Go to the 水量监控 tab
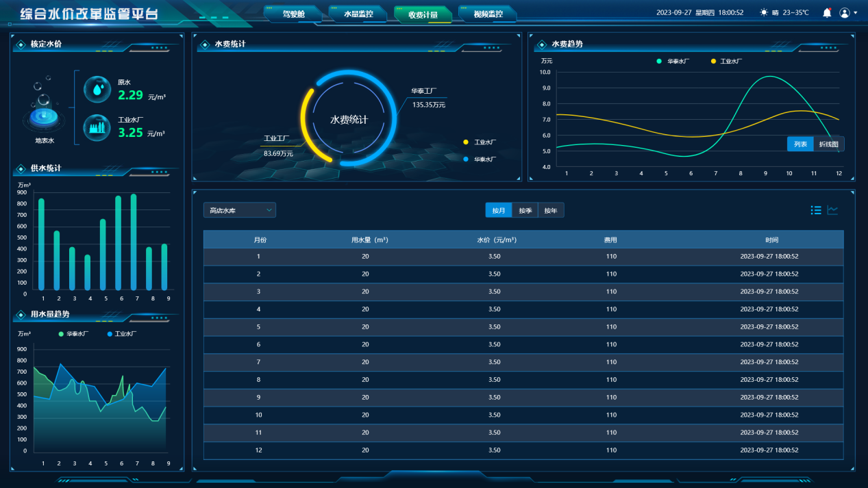868x488 pixels. pyautogui.click(x=358, y=14)
